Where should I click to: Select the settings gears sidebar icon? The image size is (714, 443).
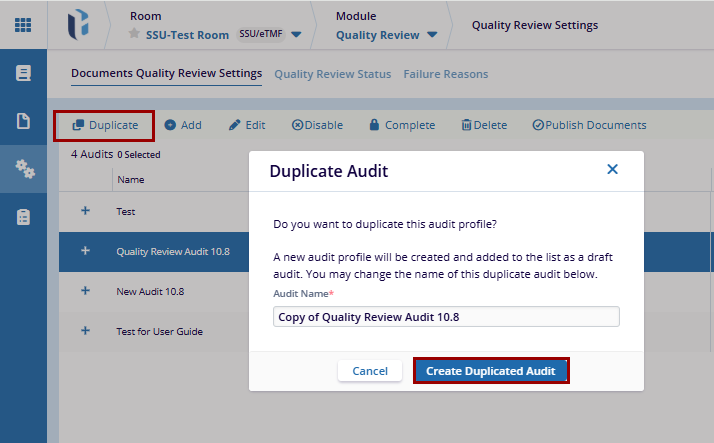tap(23, 169)
